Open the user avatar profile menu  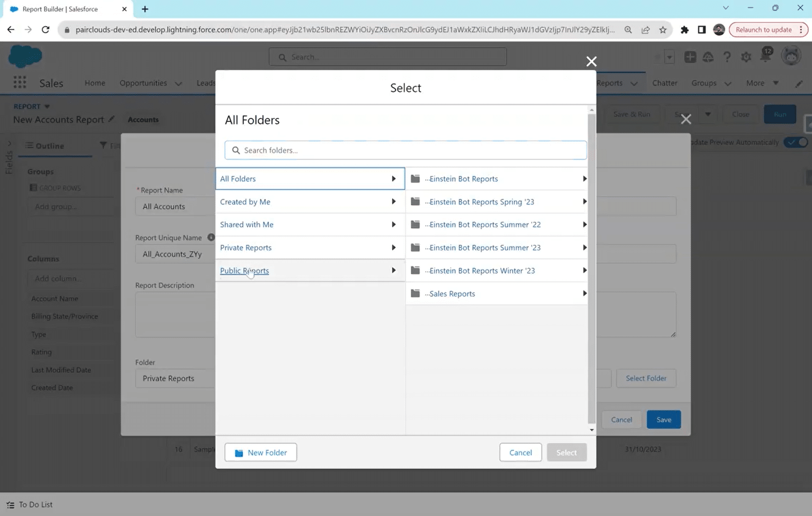(791, 56)
